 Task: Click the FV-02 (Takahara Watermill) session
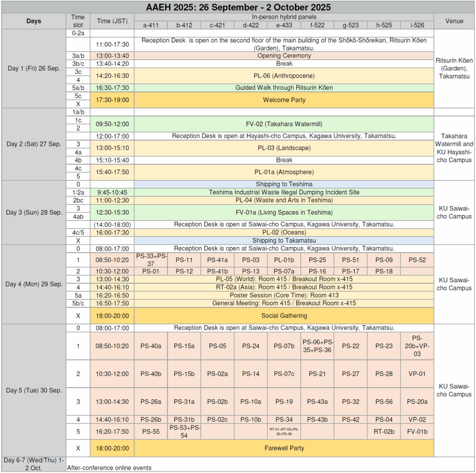284,124
